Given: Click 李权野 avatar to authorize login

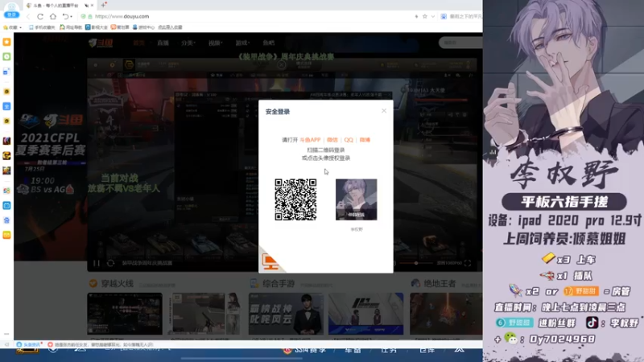Looking at the screenshot, I should [x=356, y=200].
